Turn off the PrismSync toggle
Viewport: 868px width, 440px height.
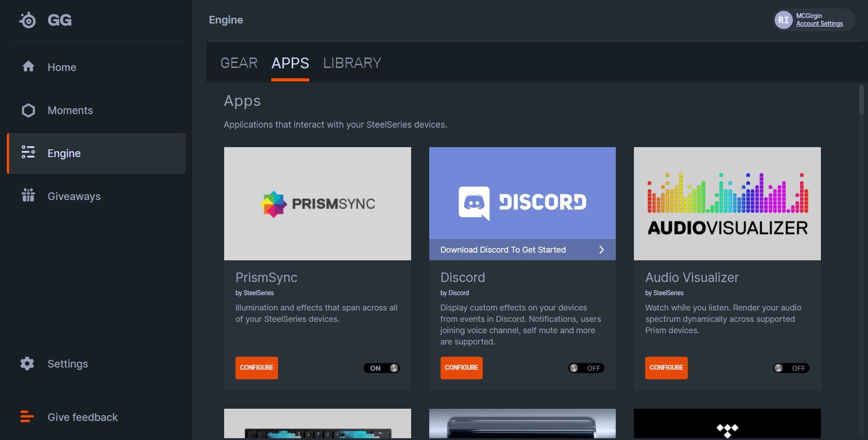click(382, 368)
